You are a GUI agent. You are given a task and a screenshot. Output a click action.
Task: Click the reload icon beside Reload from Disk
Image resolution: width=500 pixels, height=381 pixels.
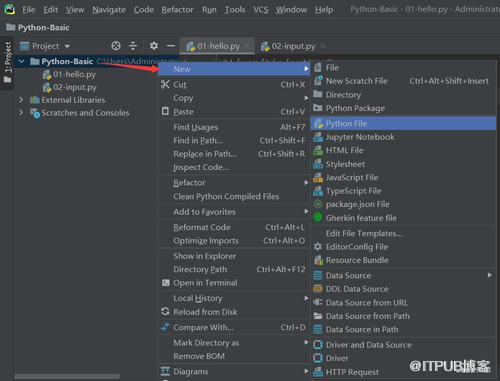pyautogui.click(x=165, y=312)
